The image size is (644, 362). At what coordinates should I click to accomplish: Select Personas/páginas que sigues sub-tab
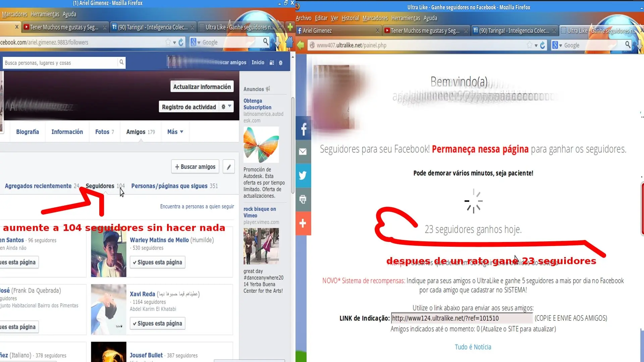coord(174,186)
